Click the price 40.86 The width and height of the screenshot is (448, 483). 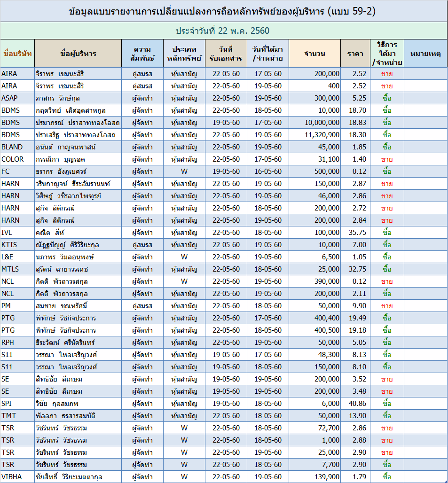(357, 404)
